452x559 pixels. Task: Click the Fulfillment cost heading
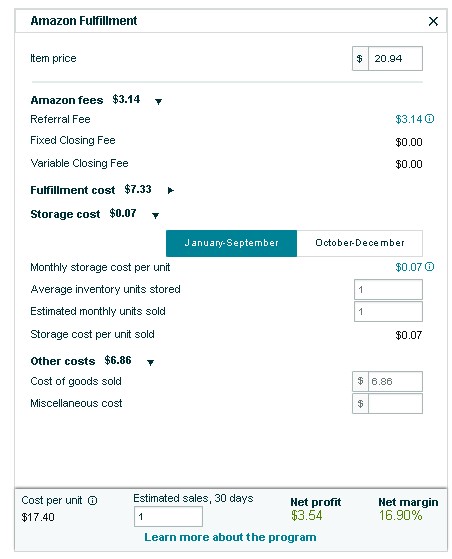point(73,190)
